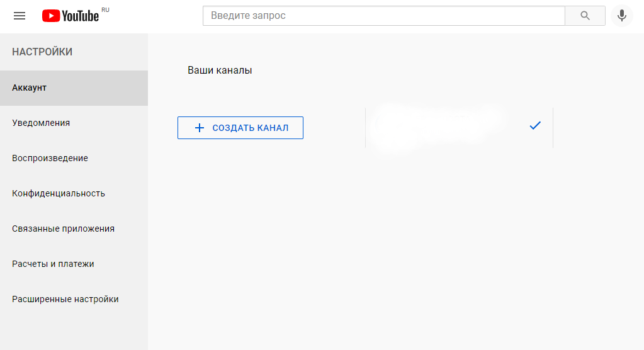Open 'Расширенные настройки' section
Viewport: 644px width, 350px height.
pyautogui.click(x=74, y=300)
